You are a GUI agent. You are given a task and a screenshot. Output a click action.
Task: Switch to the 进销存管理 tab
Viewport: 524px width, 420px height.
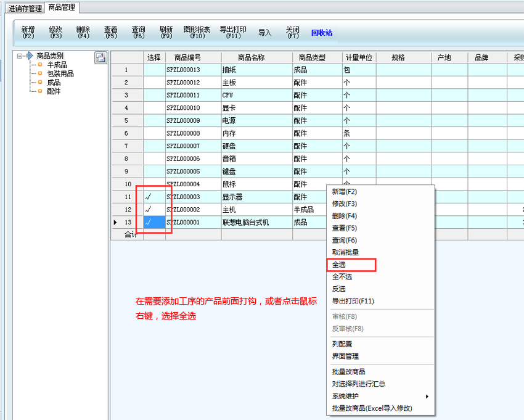point(25,8)
